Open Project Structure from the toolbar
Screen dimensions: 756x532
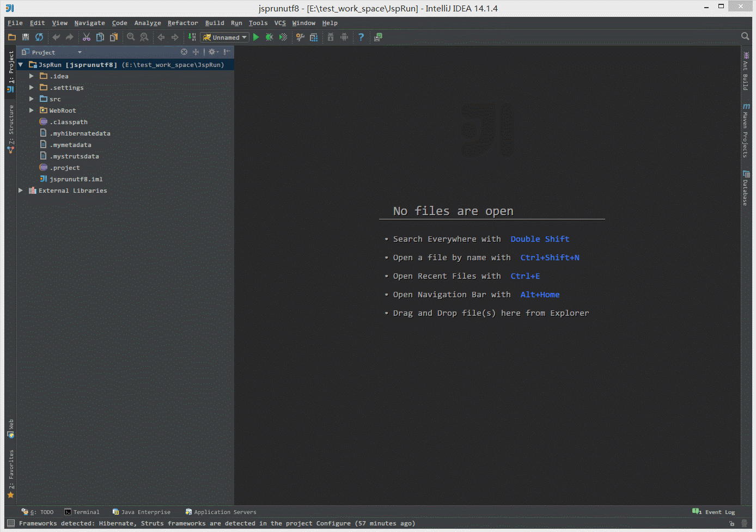[314, 37]
